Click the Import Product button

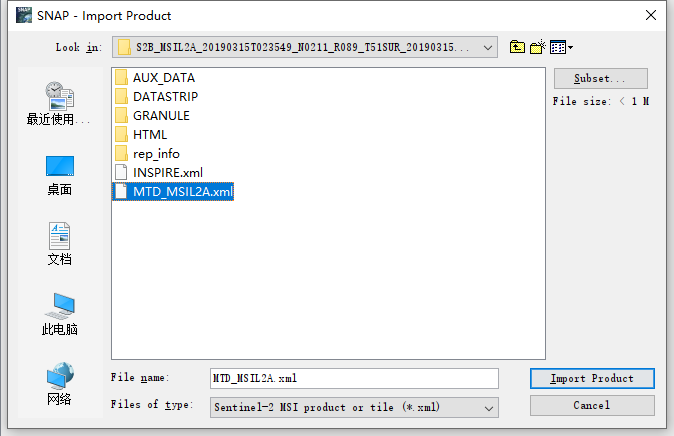pyautogui.click(x=592, y=378)
